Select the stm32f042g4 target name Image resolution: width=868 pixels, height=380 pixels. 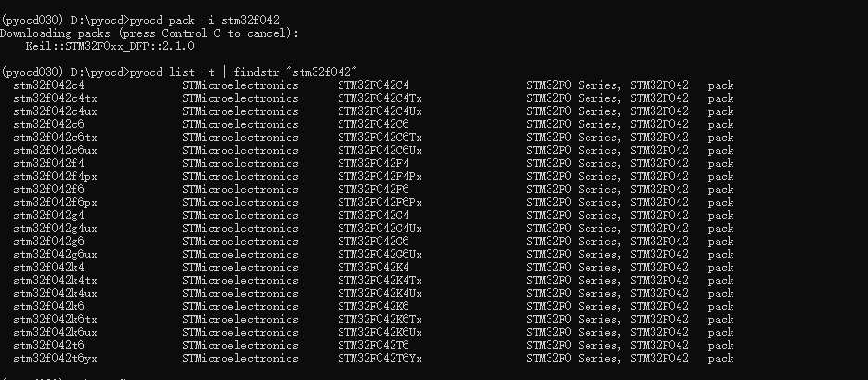48,216
